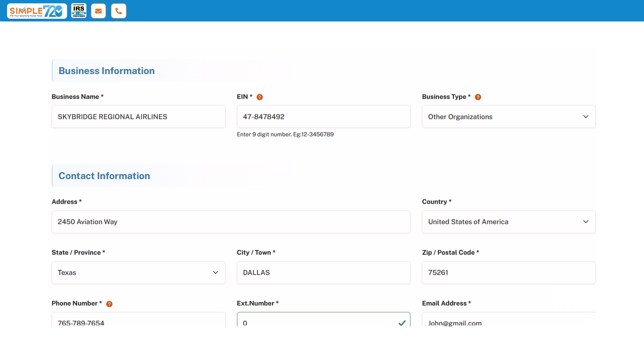
Task: Show Business Type help icon
Action: tap(478, 97)
